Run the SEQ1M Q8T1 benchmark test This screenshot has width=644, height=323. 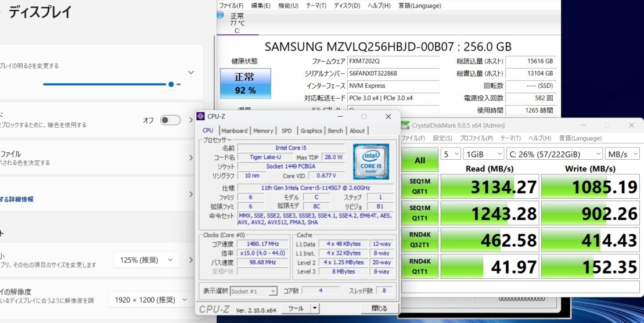coord(420,186)
